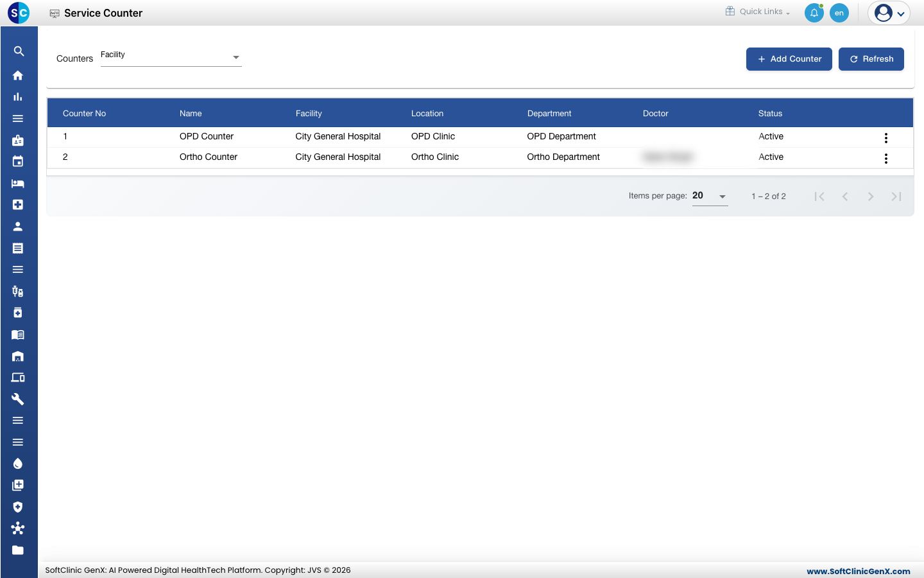The width and height of the screenshot is (924, 578).
Task: Select the OPD Clinic location cell
Action: point(433,136)
